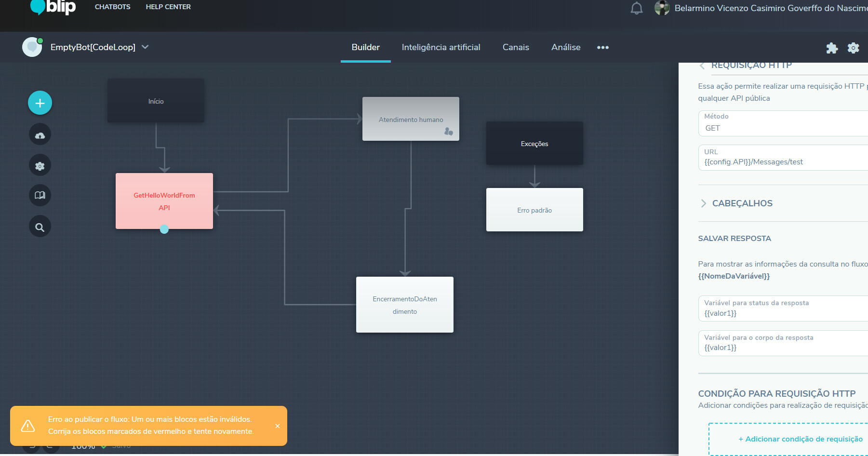
Task: Expand the EmptyBot[CodeLoop] bot dropdown
Action: tap(145, 47)
